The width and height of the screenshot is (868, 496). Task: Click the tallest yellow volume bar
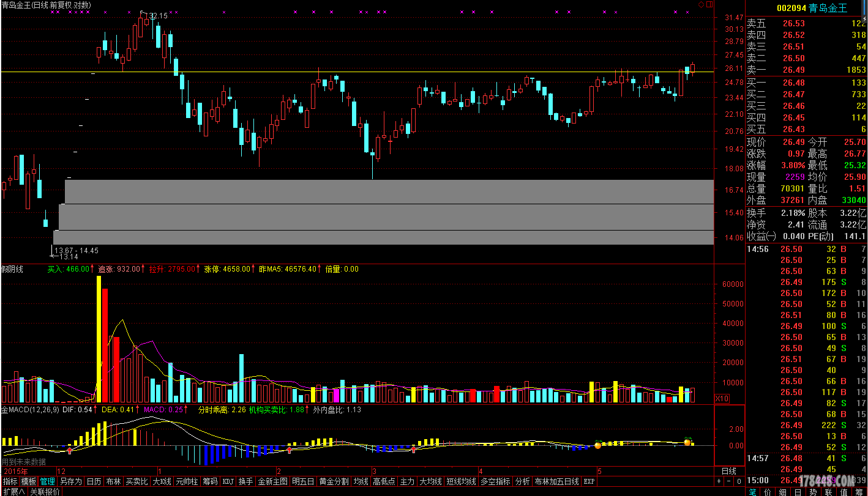pos(99,339)
